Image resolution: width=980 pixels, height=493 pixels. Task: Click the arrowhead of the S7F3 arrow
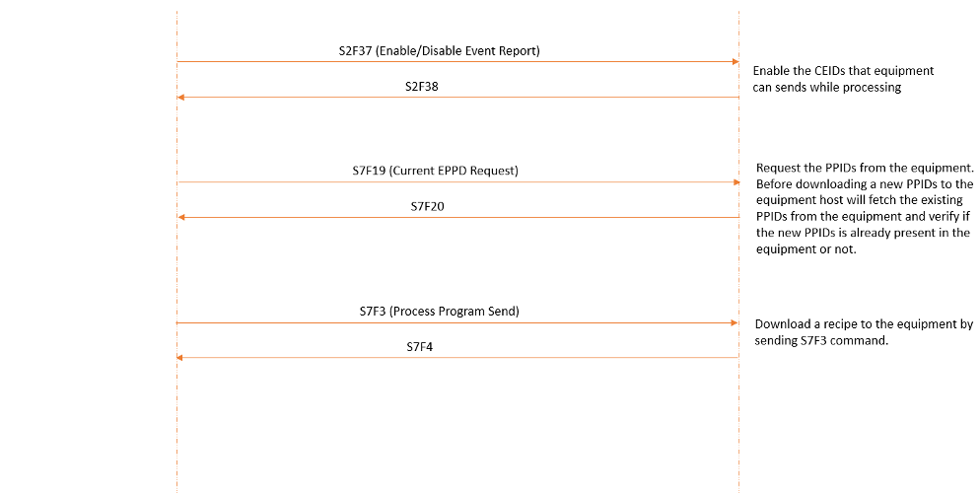click(735, 323)
